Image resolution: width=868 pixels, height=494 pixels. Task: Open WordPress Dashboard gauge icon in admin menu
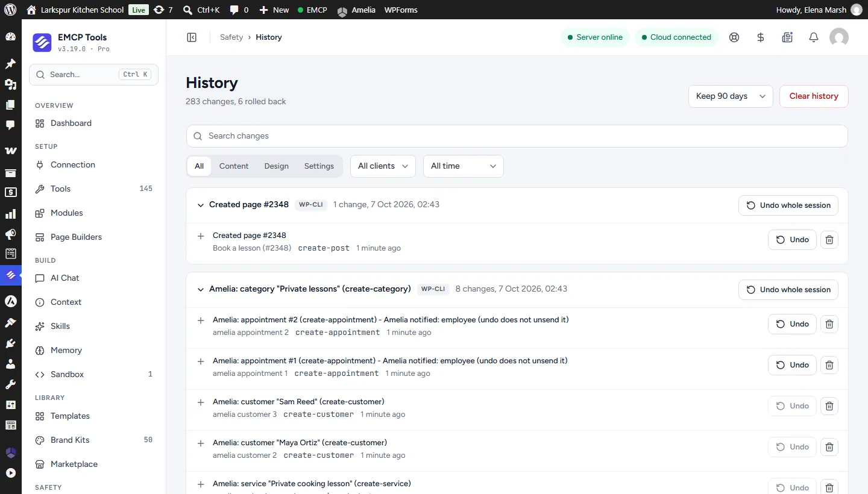pyautogui.click(x=10, y=37)
